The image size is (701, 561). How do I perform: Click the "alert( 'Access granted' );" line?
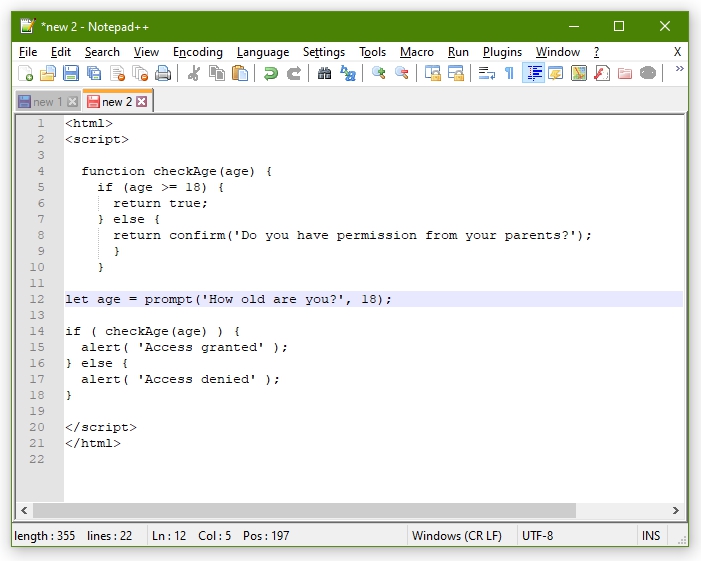184,347
